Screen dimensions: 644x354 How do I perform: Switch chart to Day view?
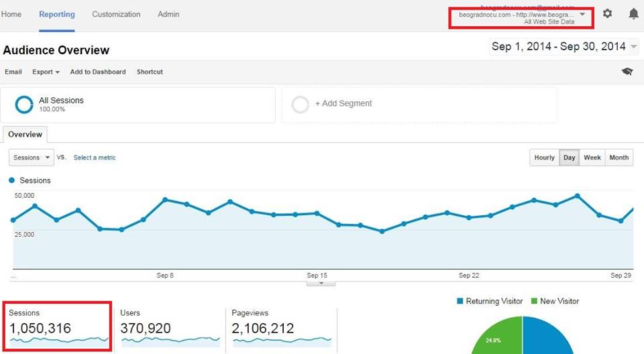570,158
